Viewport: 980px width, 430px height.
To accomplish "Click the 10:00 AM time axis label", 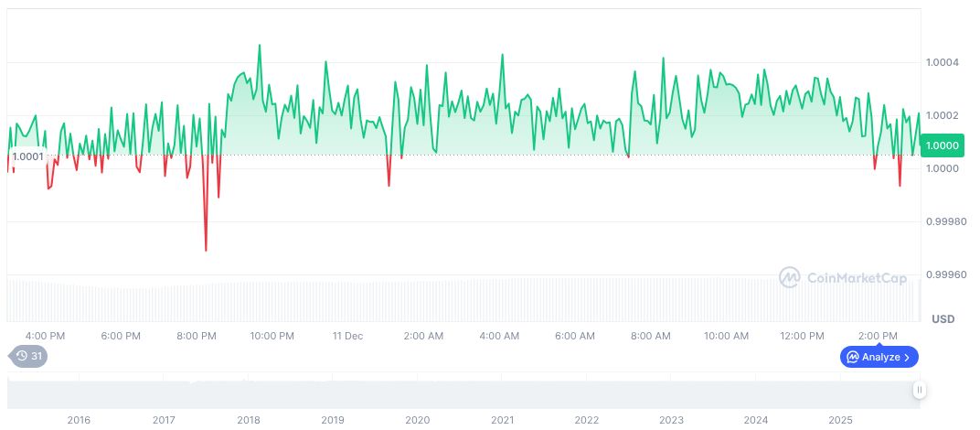I will (x=726, y=336).
